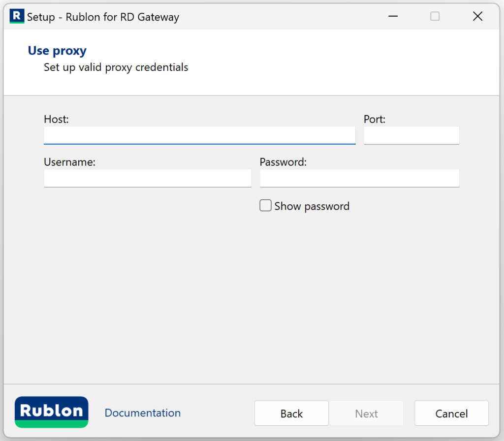Click the "Host:" field label

(x=56, y=119)
